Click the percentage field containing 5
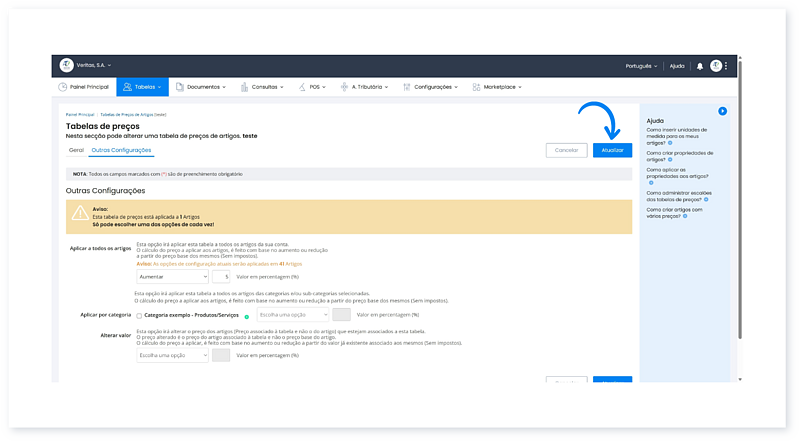The height and width of the screenshot is (442, 800). point(222,275)
